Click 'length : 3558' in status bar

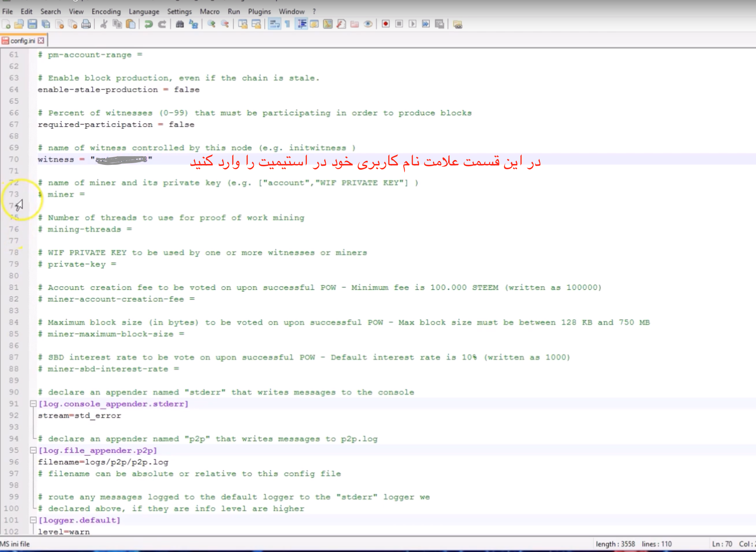pyautogui.click(x=615, y=544)
